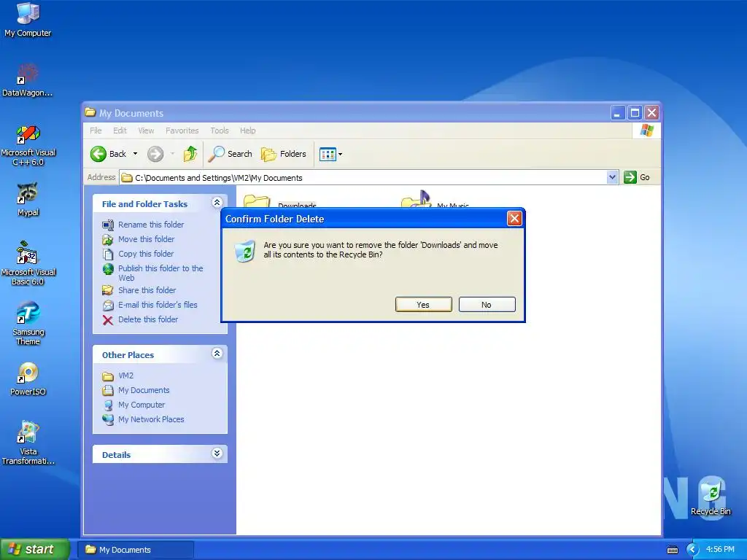The width and height of the screenshot is (747, 560).
Task: Open the Forward history dropdown arrow
Action: pyautogui.click(x=172, y=154)
